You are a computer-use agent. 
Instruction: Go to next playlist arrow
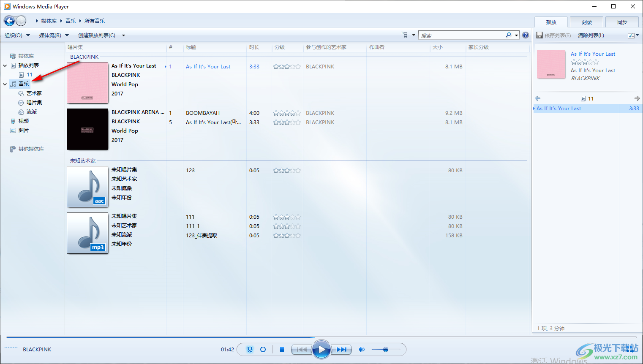pos(637,98)
